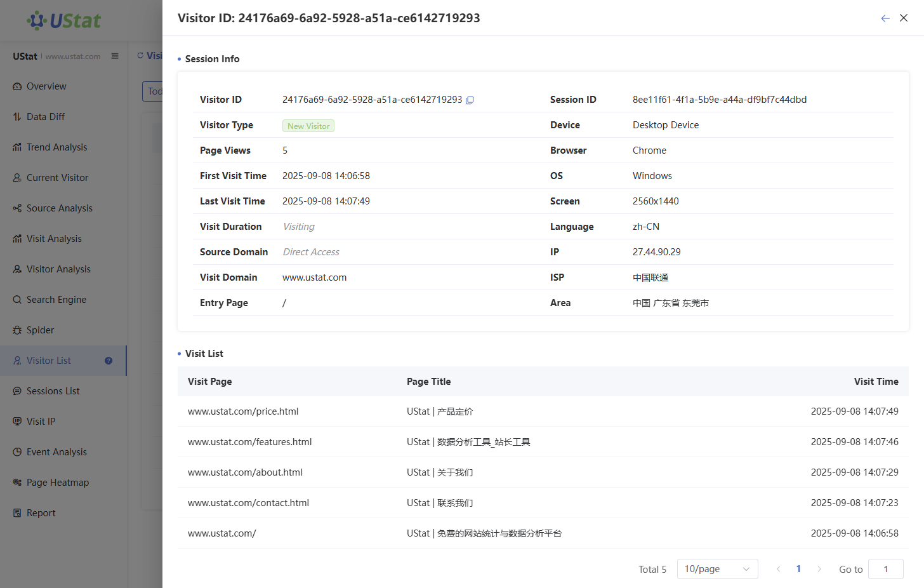Viewport: 924px width, 588px height.
Task: Copy the Visitor ID using copy icon
Action: [x=470, y=100]
